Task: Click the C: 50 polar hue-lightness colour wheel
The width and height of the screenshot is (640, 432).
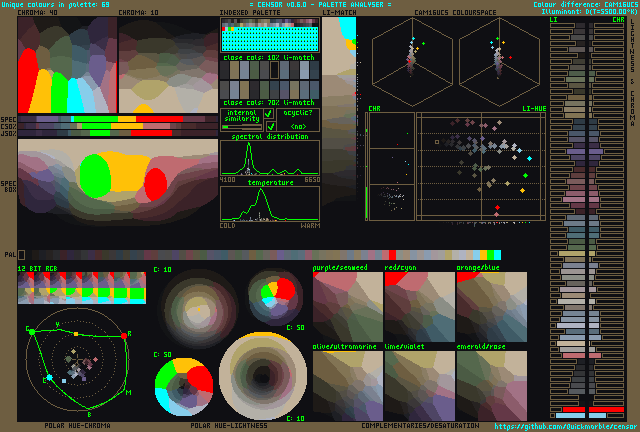Action: [x=184, y=385]
